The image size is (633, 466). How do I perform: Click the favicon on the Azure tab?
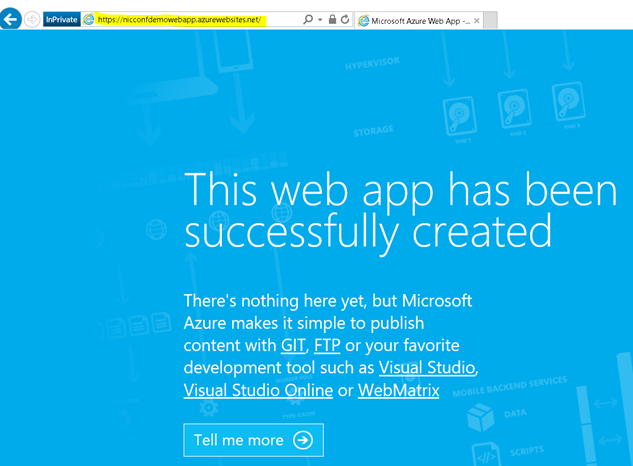point(364,21)
